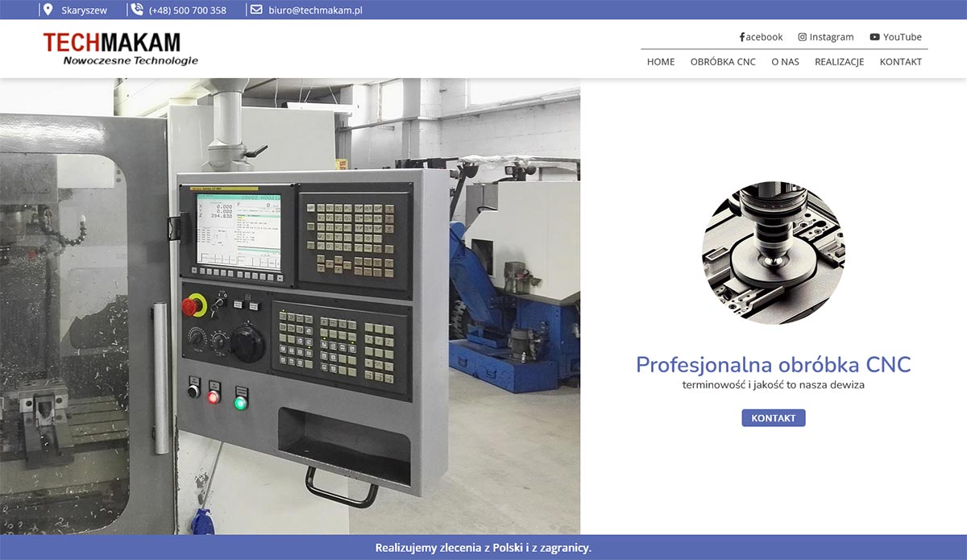967x560 pixels.
Task: Click the CNC control panel hero photo
Action: point(290,306)
